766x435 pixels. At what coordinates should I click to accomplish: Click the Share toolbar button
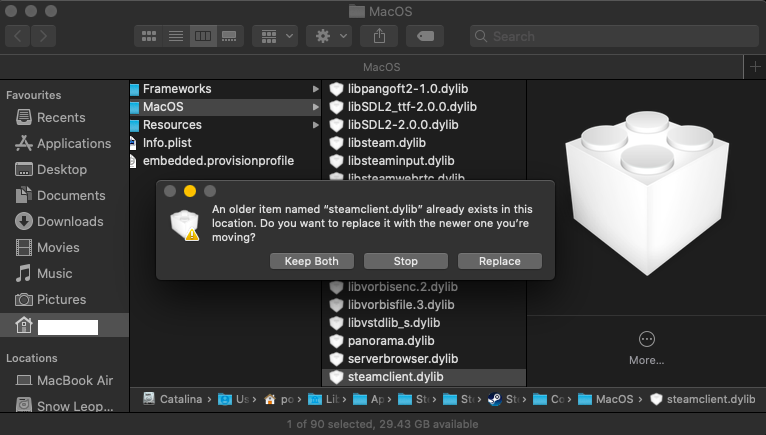pos(380,36)
